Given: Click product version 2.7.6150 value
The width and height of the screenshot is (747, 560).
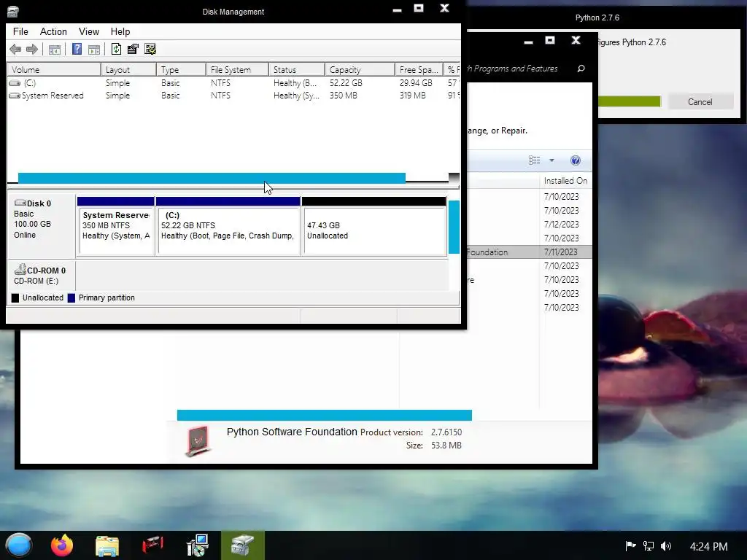Looking at the screenshot, I should pos(446,432).
